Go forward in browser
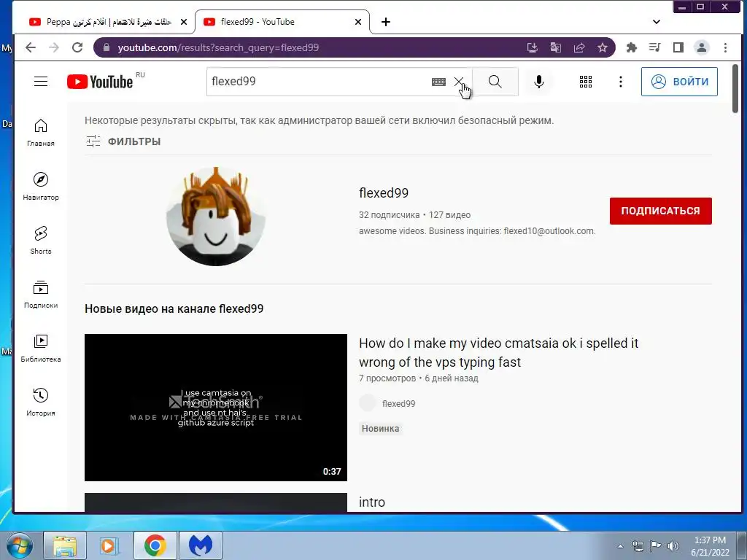Viewport: 747px width, 560px height. pyautogui.click(x=54, y=47)
